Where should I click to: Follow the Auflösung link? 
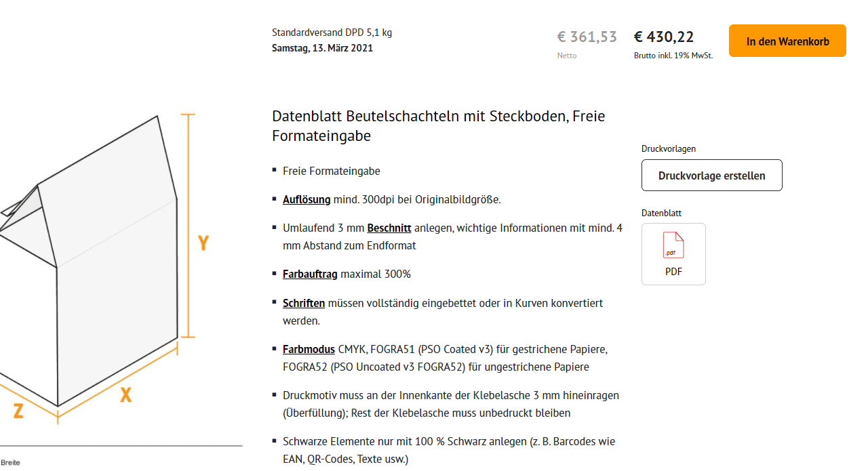307,199
